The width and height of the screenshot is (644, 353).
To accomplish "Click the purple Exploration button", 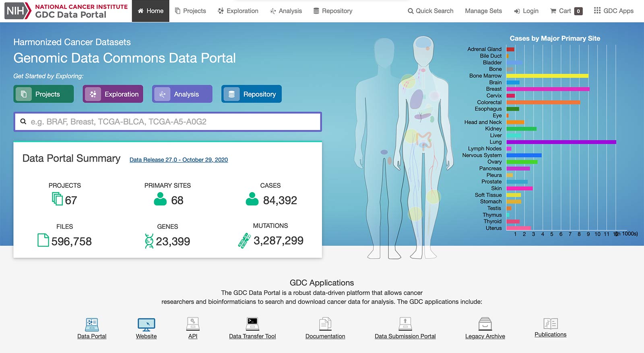I will [113, 94].
